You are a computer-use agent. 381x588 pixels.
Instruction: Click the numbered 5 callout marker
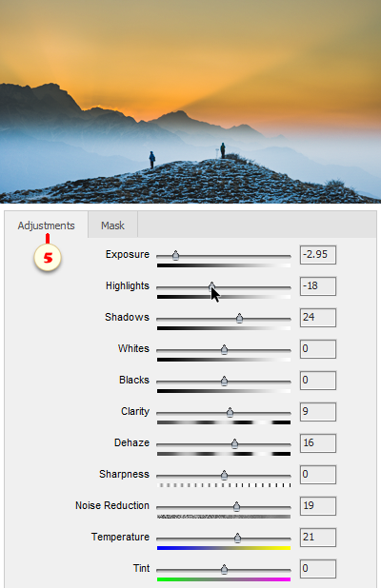[x=48, y=258]
